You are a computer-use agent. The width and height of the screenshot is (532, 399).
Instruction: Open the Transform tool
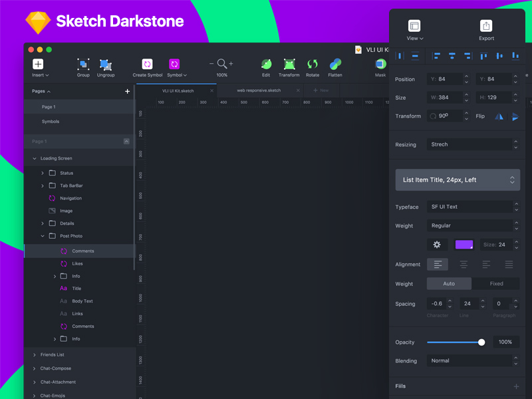289,65
